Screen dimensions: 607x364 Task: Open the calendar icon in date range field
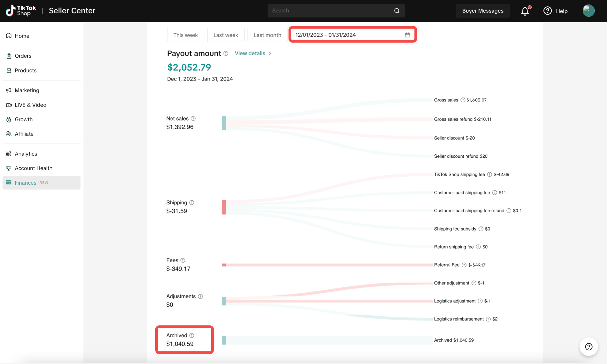[407, 35]
